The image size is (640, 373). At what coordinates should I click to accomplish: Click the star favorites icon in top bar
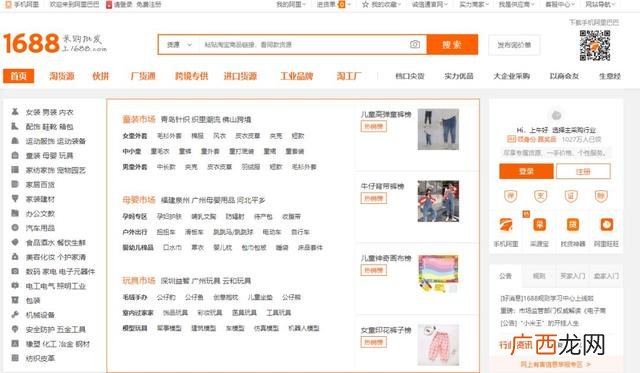[365, 4]
